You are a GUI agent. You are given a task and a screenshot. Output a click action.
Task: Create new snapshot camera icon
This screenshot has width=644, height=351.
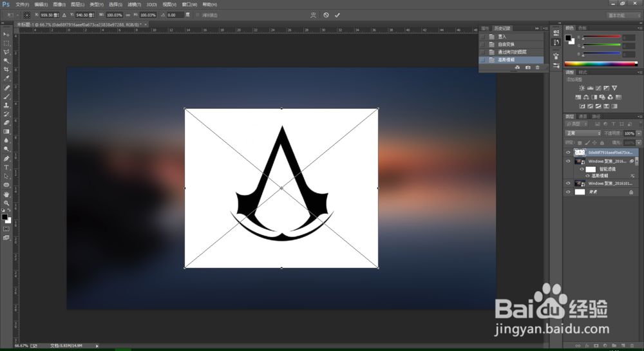pyautogui.click(x=528, y=68)
